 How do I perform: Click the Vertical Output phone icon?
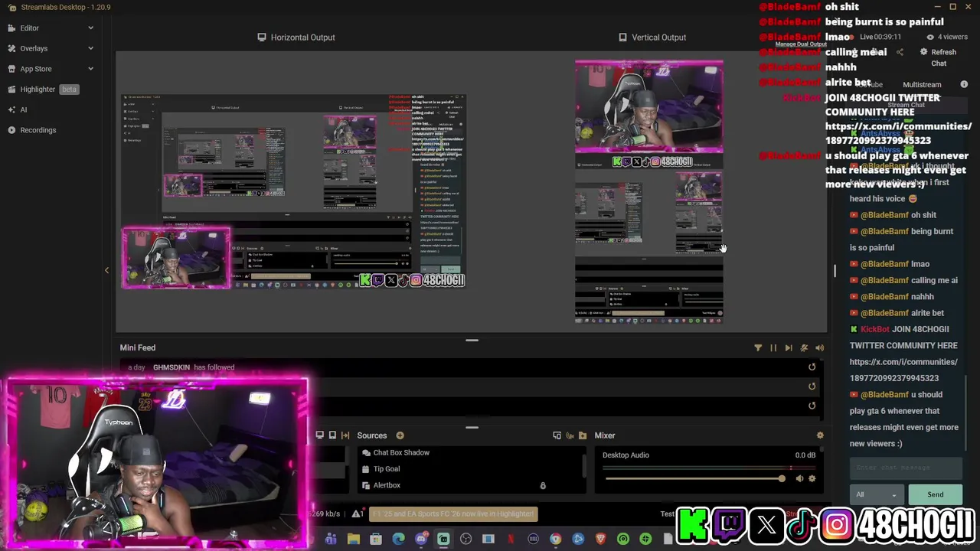(622, 37)
